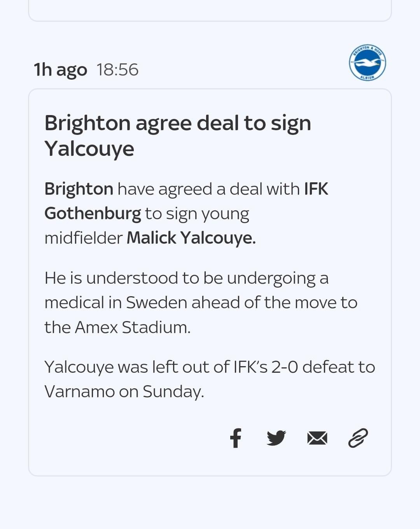Send the story by email envelope icon

click(317, 438)
